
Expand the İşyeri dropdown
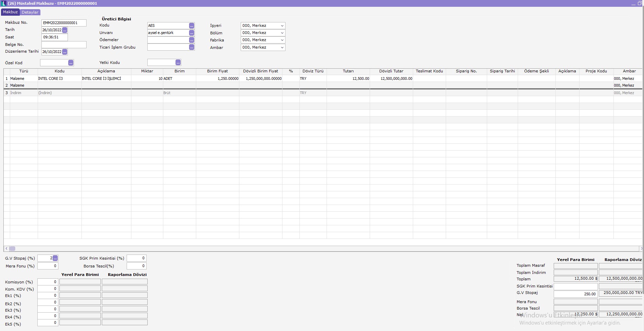coord(282,26)
